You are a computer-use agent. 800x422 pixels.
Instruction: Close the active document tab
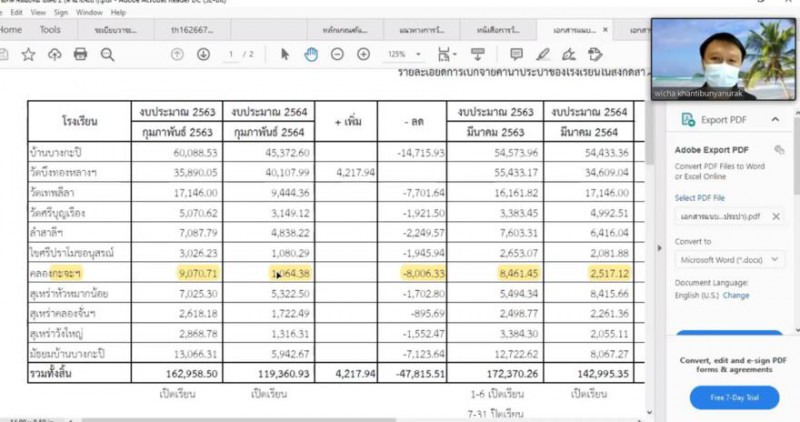pyautogui.click(x=605, y=30)
